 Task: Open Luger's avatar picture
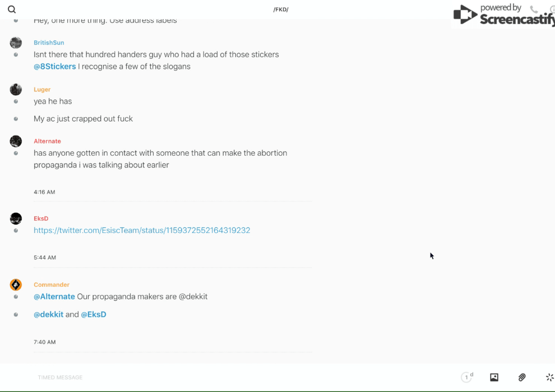click(x=16, y=90)
